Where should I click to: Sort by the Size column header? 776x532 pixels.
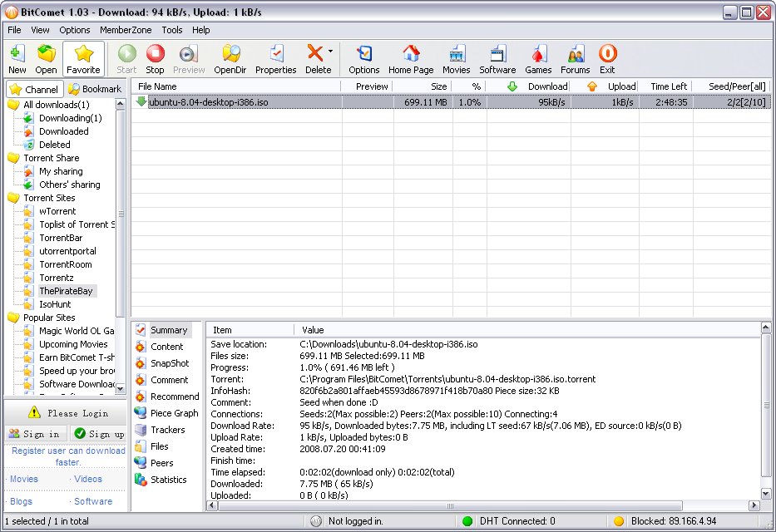423,86
